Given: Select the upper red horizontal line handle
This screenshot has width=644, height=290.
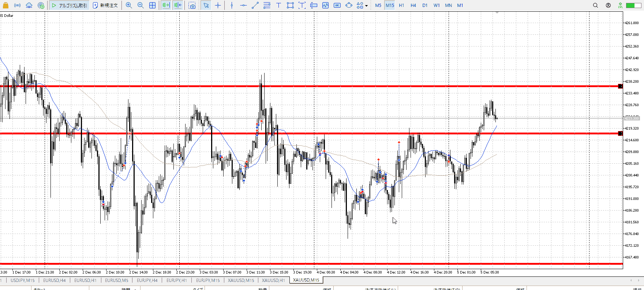Looking at the screenshot, I should tap(620, 86).
